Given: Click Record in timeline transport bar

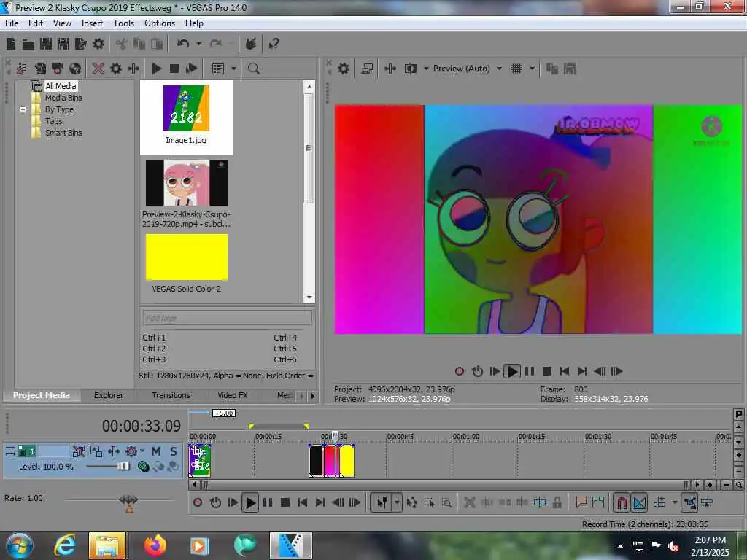Looking at the screenshot, I should (198, 502).
